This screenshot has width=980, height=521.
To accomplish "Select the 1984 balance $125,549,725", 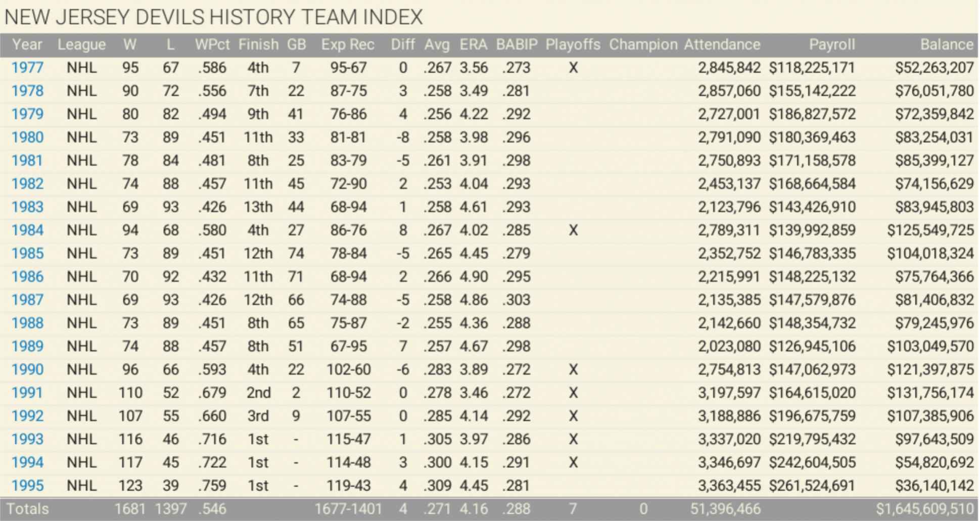I will [930, 230].
